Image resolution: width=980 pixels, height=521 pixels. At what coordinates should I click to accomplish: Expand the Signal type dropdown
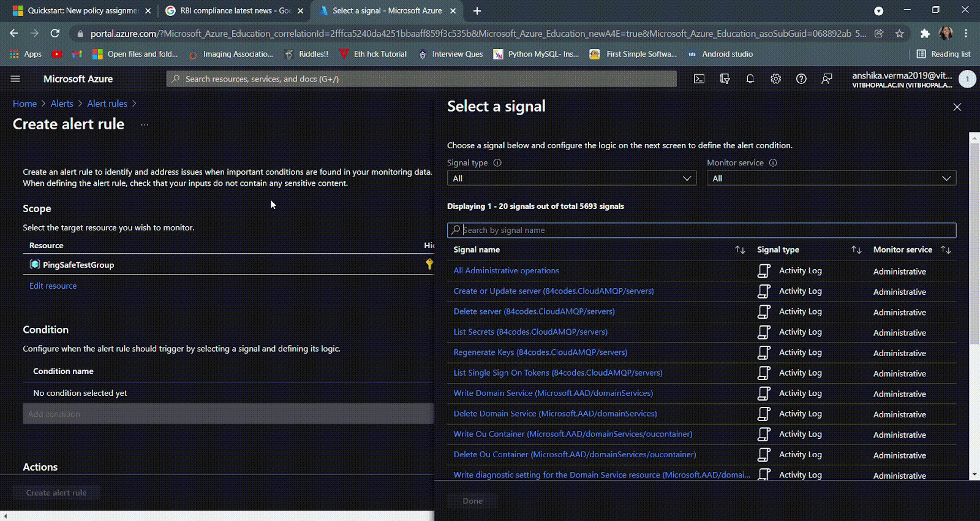(x=571, y=178)
